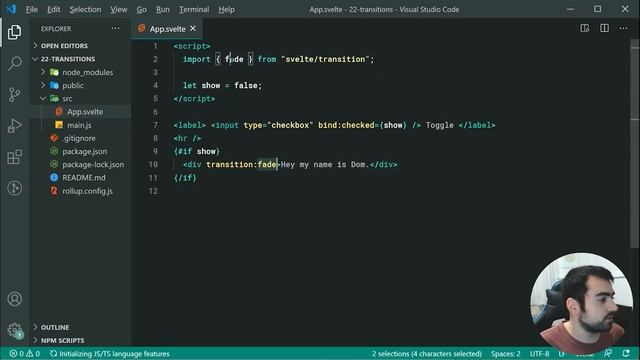The width and height of the screenshot is (640, 360).
Task: Click the EXPLORER panel title
Action: [x=56, y=29]
